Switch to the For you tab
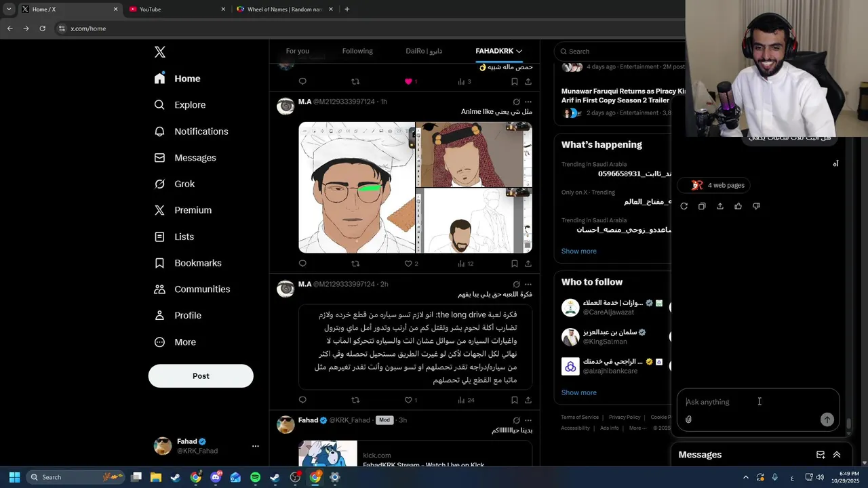Screen dimensions: 868x488 [297, 51]
